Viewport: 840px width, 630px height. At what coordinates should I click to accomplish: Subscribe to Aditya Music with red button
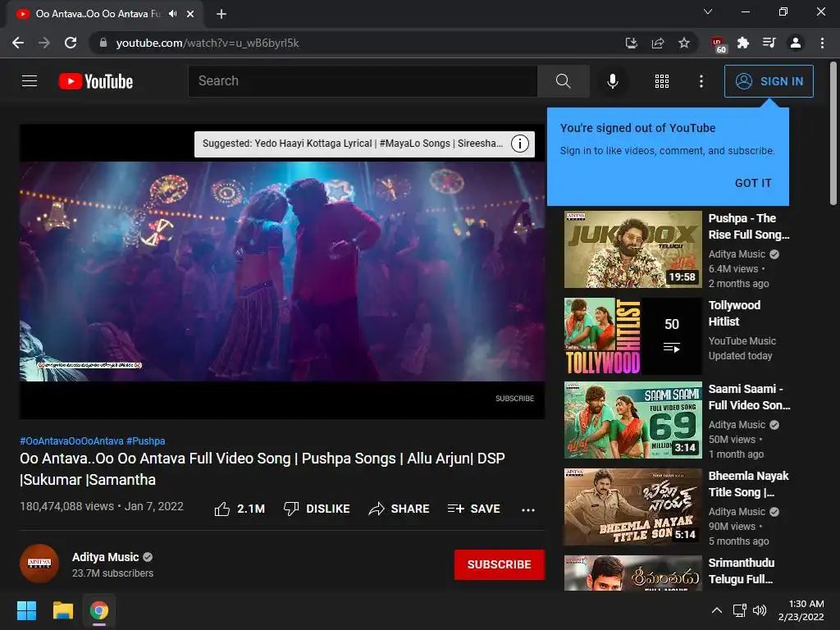click(x=500, y=564)
